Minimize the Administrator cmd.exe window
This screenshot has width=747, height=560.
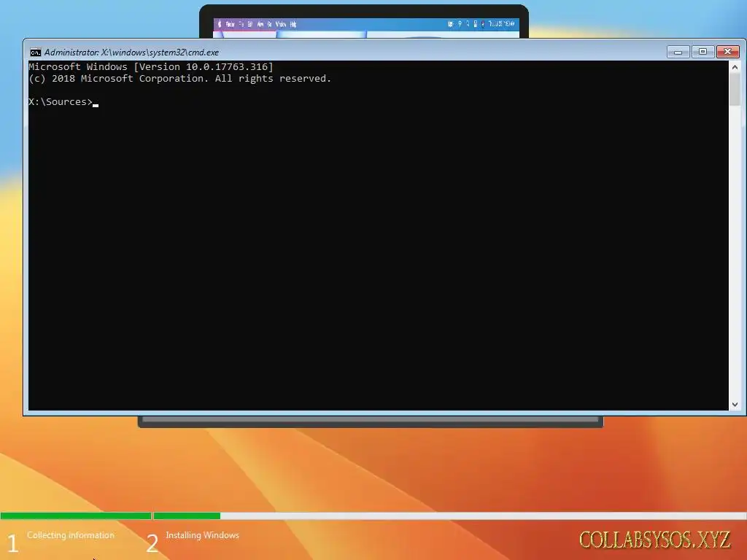[678, 52]
